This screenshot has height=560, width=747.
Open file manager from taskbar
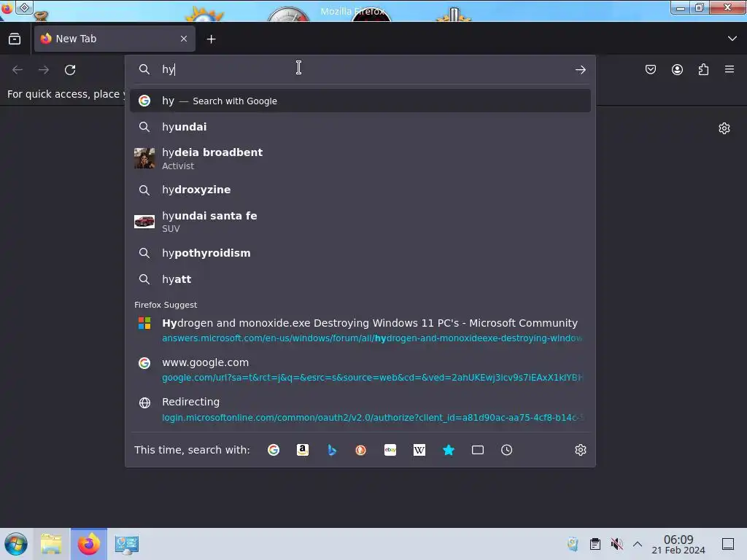point(52,544)
